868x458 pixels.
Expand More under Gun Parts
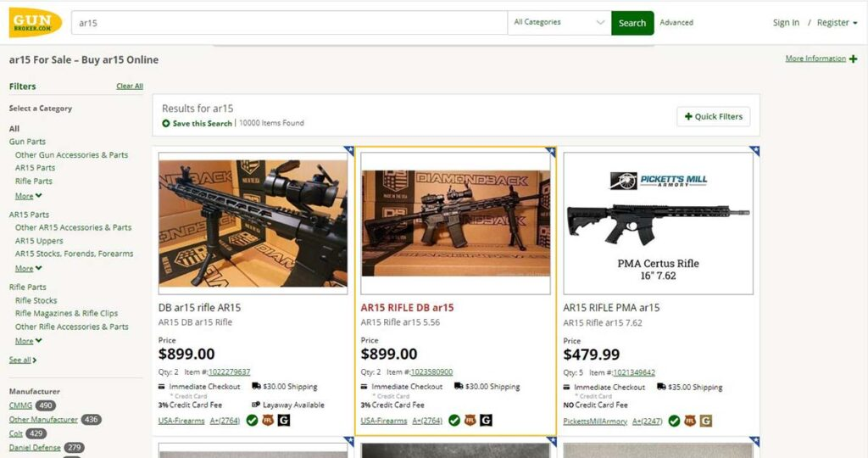point(28,196)
